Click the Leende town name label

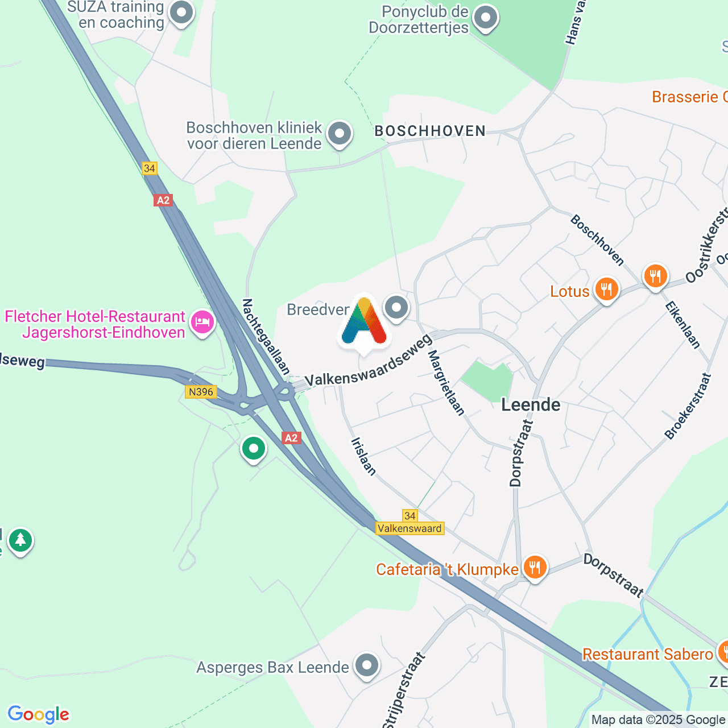531,404
